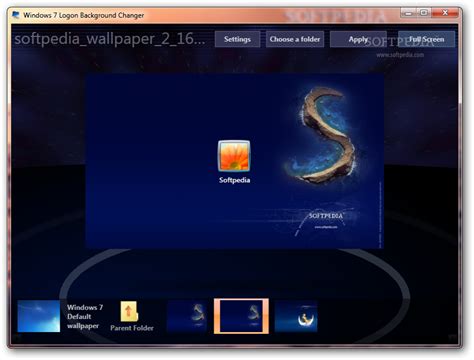Select the first Softpedia S wallpaper thumbnail
The width and height of the screenshot is (474, 360).
pyautogui.click(x=187, y=316)
